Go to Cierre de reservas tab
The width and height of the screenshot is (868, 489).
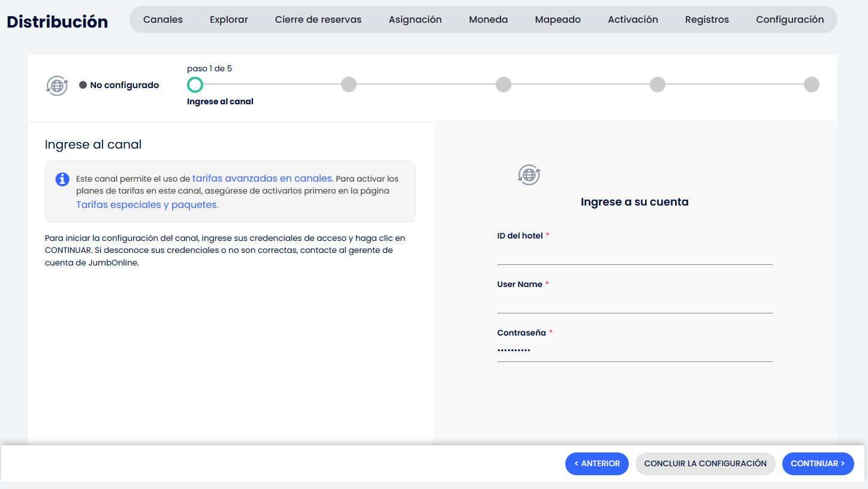[x=318, y=20]
